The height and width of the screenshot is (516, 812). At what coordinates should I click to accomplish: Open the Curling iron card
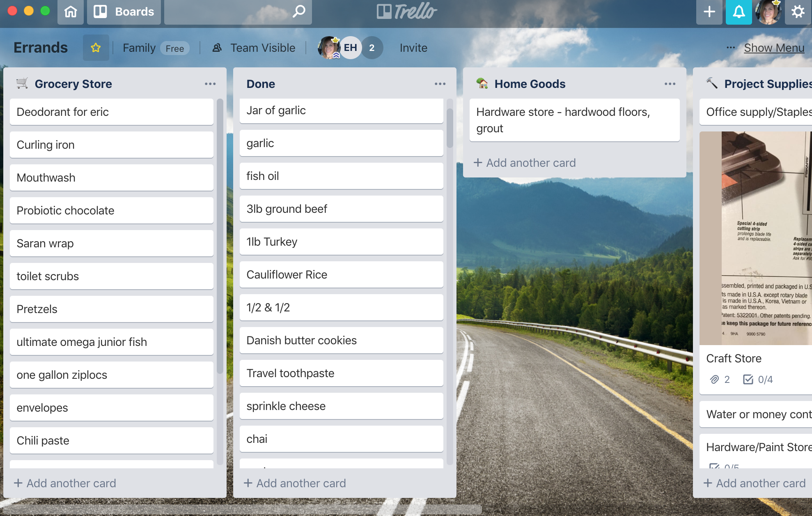coord(112,145)
